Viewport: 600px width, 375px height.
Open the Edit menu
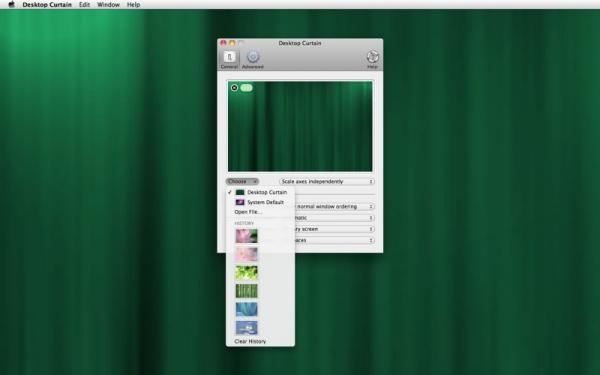coord(84,5)
